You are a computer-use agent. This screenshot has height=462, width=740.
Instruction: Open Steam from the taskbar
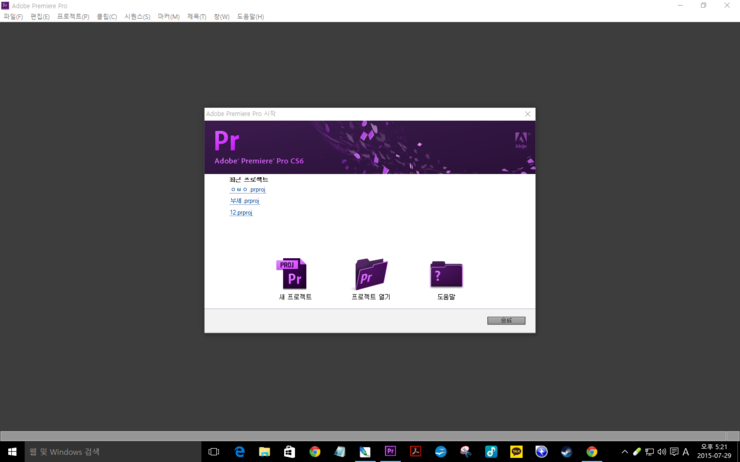(566, 452)
